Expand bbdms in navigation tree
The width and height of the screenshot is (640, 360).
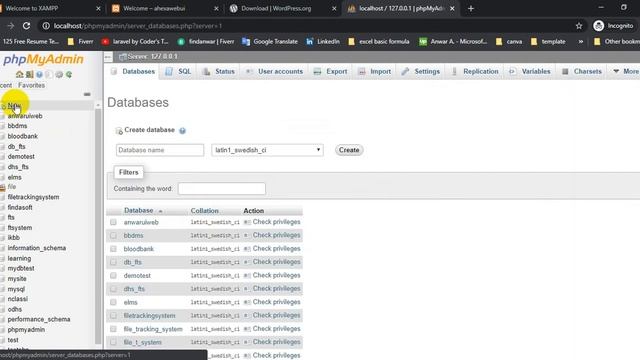tap(3, 126)
